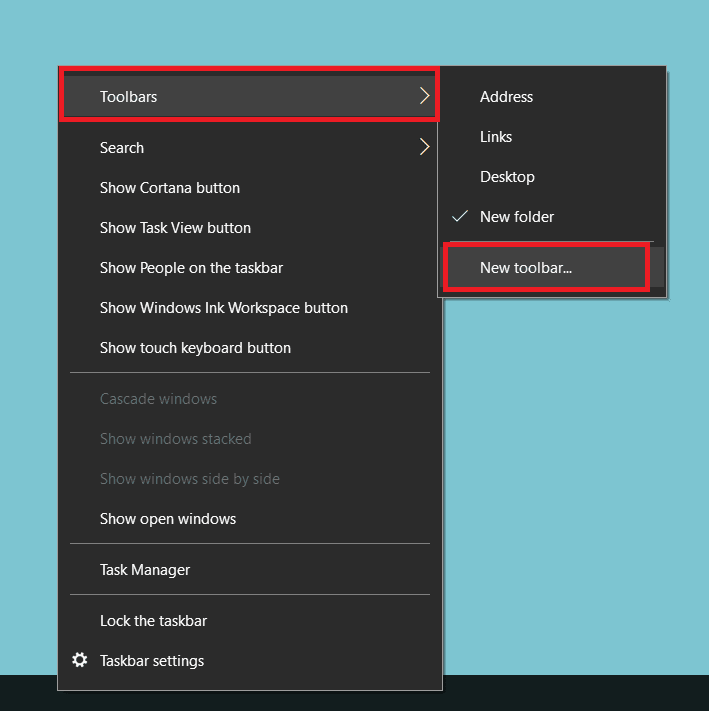This screenshot has width=709, height=711.
Task: Open the Toolbars submenu entry
Action: tap(248, 96)
